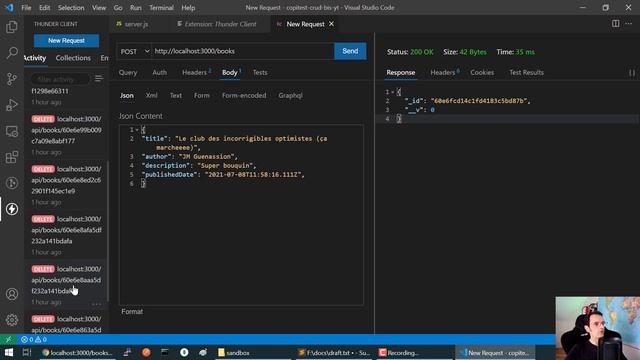Open the Windows Start menu

click(9, 353)
